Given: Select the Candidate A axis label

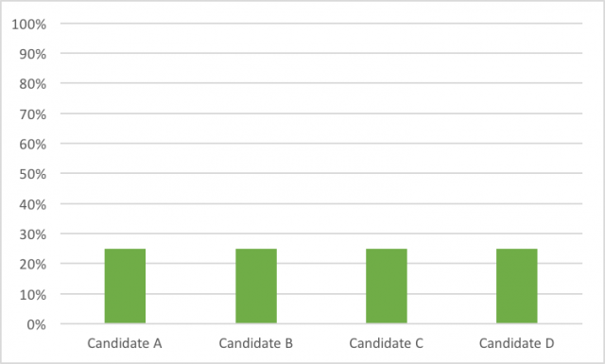Looking at the screenshot, I should (x=125, y=343).
